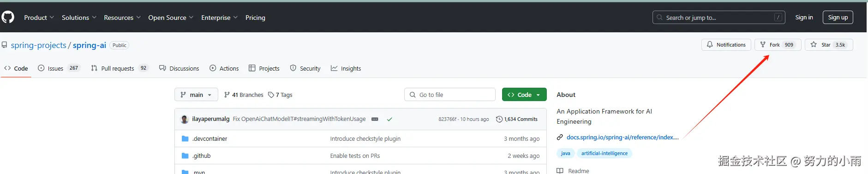This screenshot has width=868, height=174.
Task: Click the Sign up button
Action: 838,18
